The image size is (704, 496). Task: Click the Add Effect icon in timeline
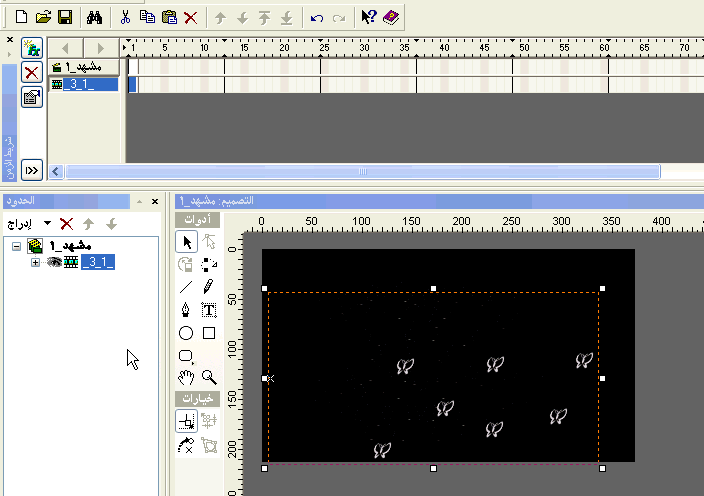[x=31, y=48]
